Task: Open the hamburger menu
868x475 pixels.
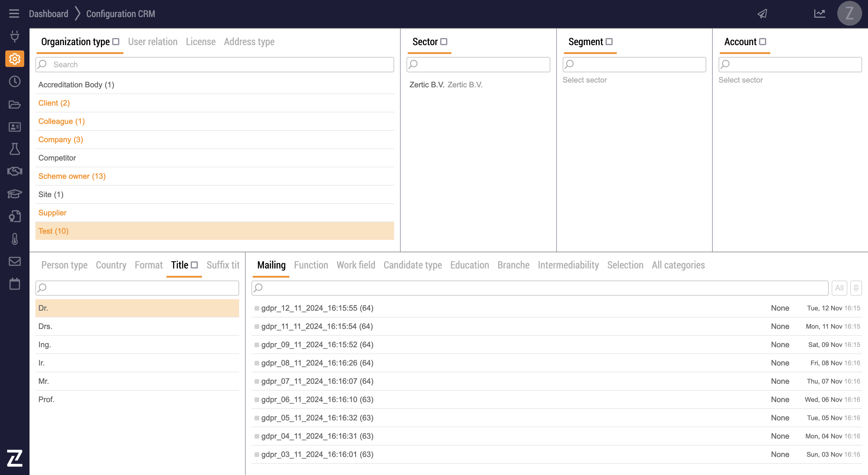Action: click(x=14, y=14)
